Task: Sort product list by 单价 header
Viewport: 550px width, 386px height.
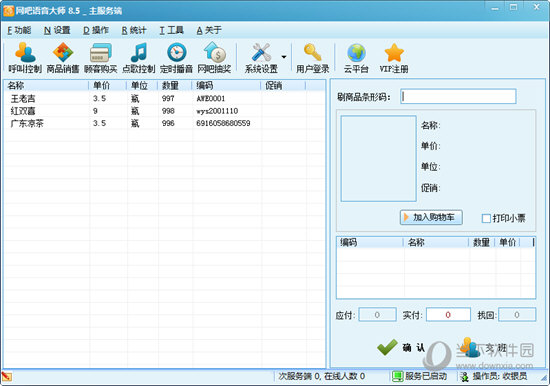Action: coord(108,86)
